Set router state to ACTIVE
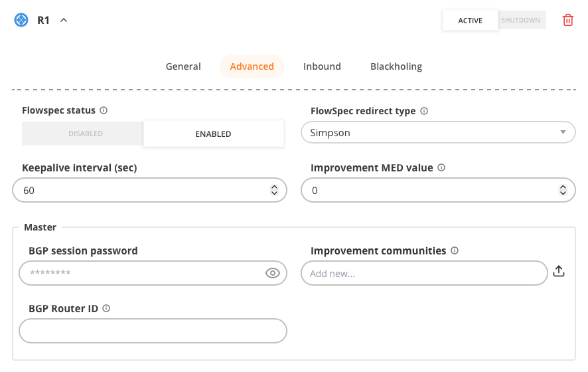Screen dimensions: 588x372 pos(471,21)
